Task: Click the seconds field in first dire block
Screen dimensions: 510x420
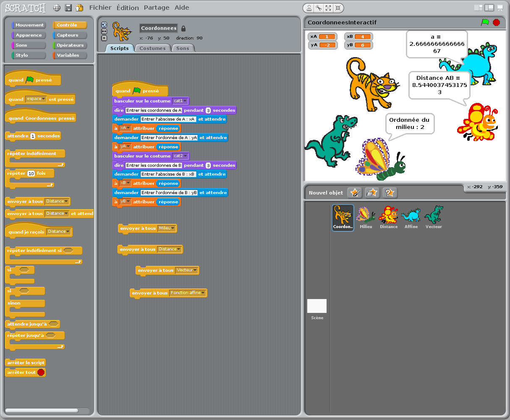Action: tap(208, 110)
